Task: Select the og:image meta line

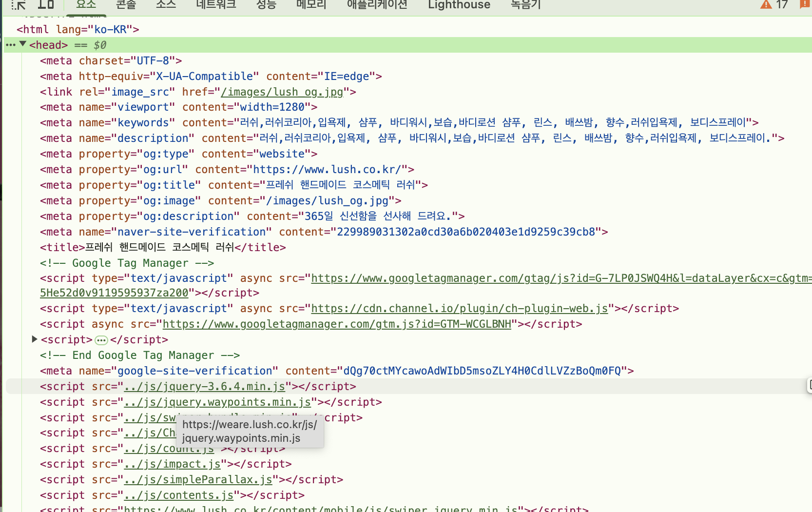Action: (221, 200)
